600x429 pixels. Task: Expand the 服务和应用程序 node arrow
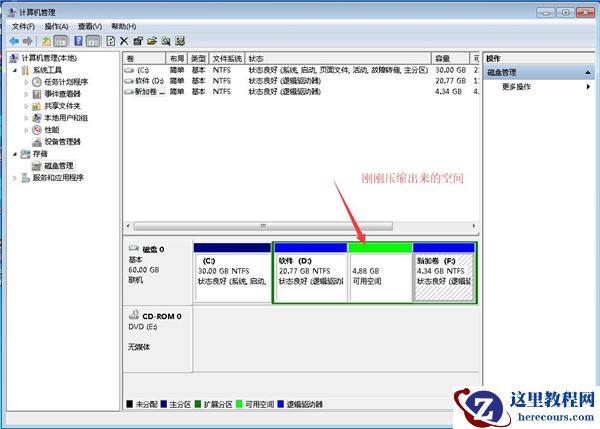[15, 178]
